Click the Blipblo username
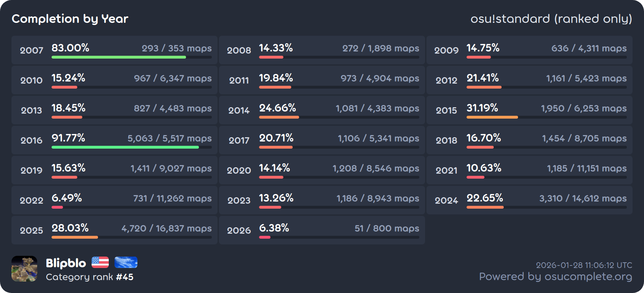The image size is (644, 293). (66, 263)
